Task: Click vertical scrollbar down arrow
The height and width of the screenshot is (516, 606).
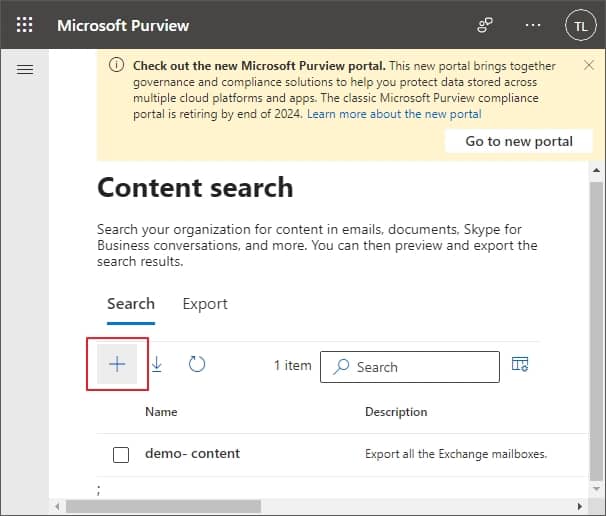Action: (596, 489)
